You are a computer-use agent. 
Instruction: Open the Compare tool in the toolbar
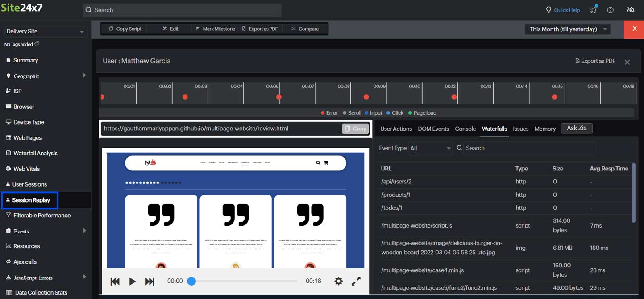306,29
